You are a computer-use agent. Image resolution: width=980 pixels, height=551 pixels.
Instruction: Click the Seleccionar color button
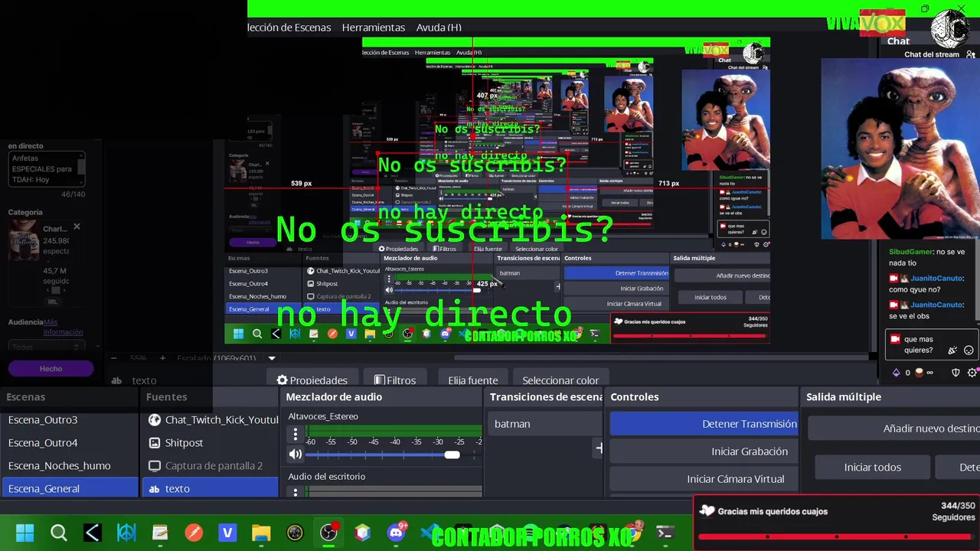(x=560, y=380)
